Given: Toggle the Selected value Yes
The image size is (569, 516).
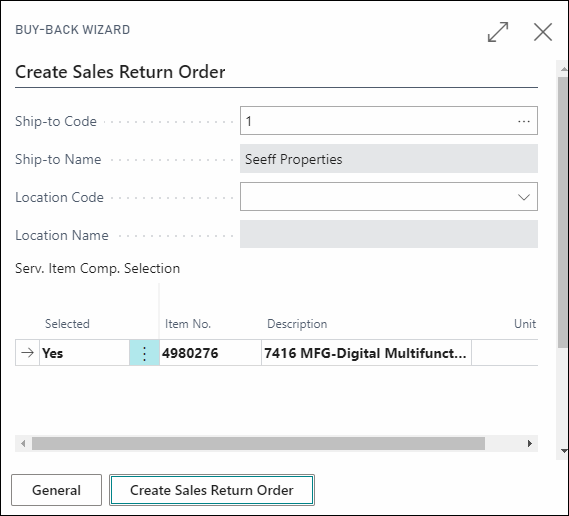Looking at the screenshot, I should click(x=84, y=353).
